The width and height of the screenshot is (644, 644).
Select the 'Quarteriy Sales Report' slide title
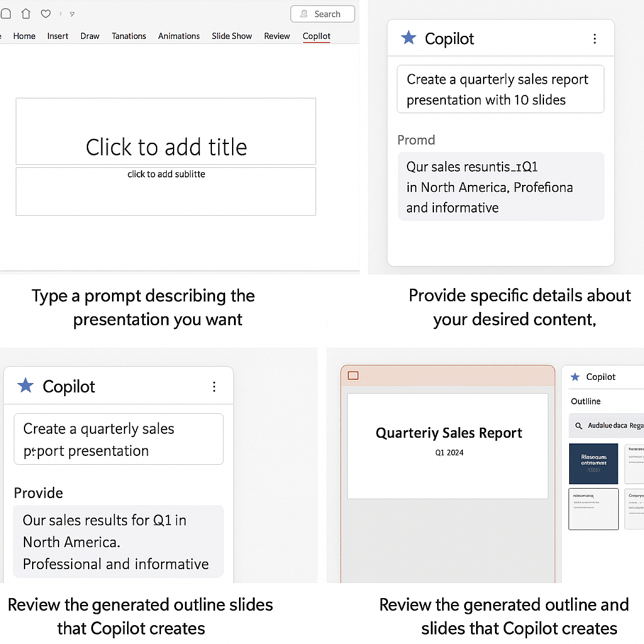point(449,433)
